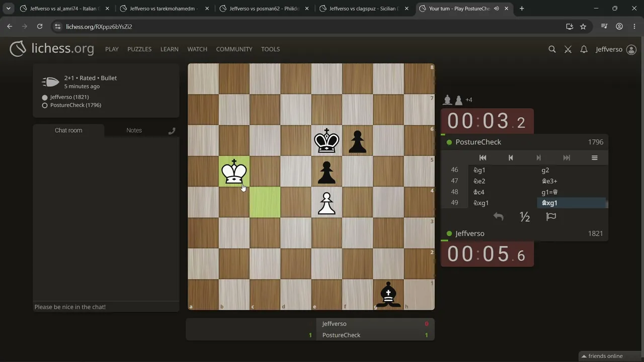Step forward one move
The image size is (644, 362).
point(538,158)
